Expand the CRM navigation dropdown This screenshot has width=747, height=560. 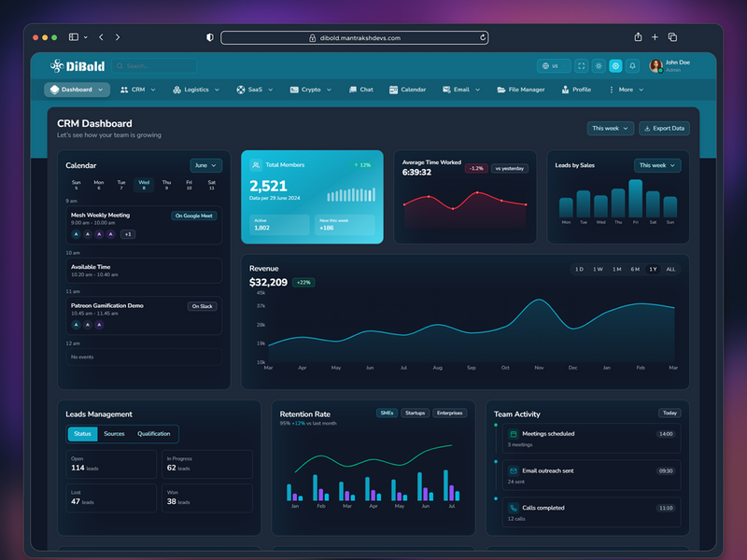point(137,90)
